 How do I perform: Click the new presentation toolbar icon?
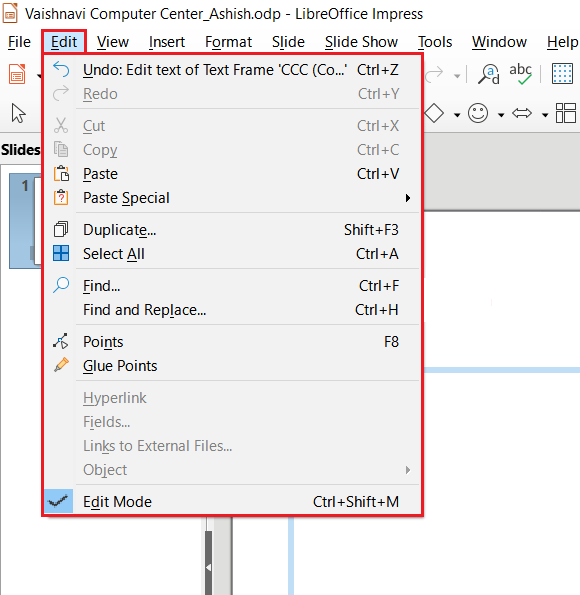17,74
